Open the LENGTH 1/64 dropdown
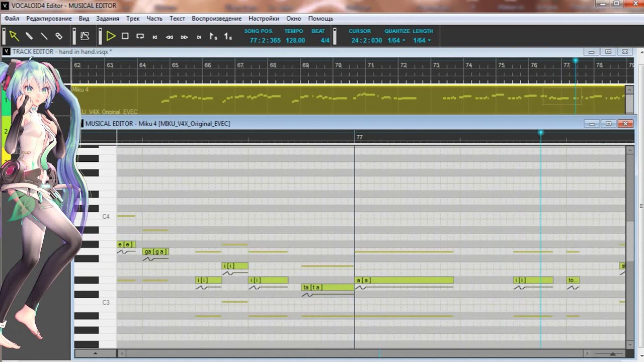The width and height of the screenshot is (644, 362). coord(422,40)
